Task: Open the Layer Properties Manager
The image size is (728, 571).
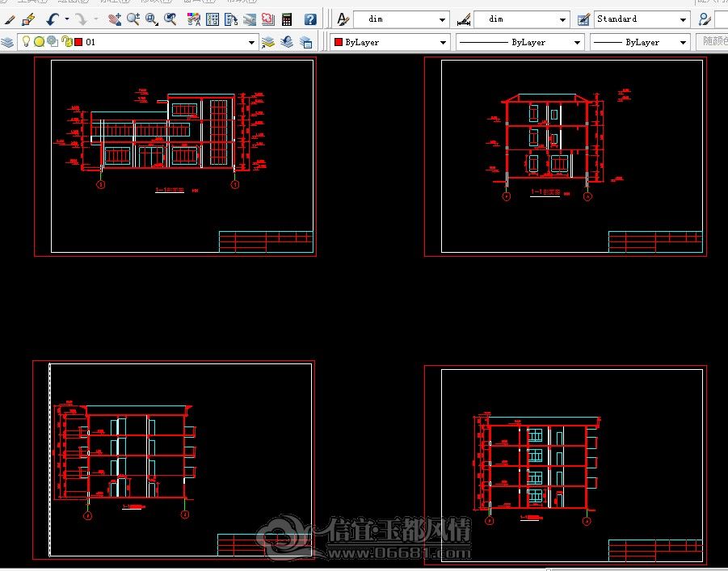Action: tap(7, 42)
